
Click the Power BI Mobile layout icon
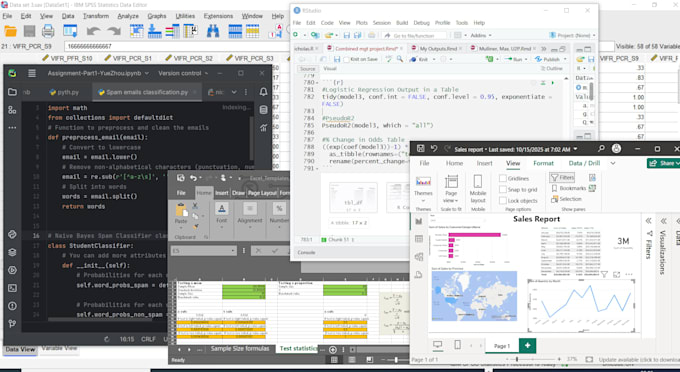(x=478, y=181)
